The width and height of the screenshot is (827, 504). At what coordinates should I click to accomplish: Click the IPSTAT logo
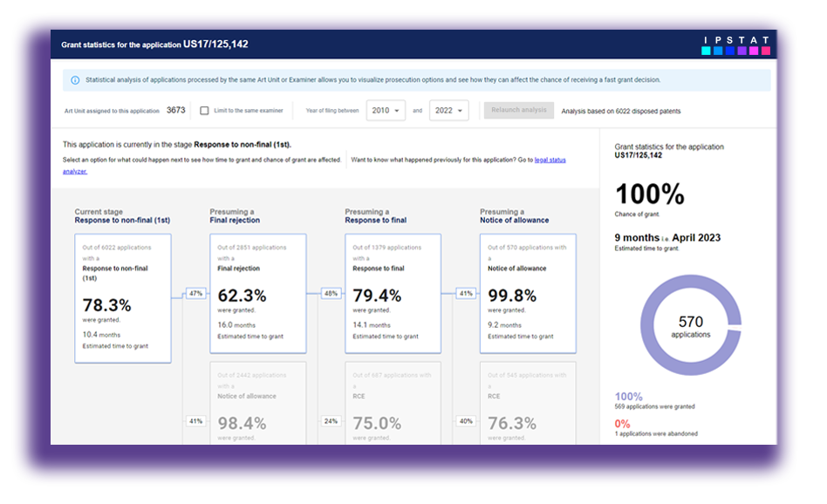pos(735,45)
